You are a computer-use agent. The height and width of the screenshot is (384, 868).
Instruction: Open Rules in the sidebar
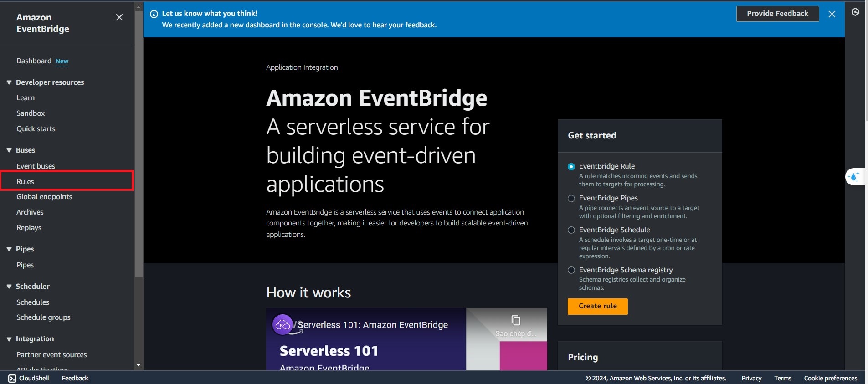26,181
